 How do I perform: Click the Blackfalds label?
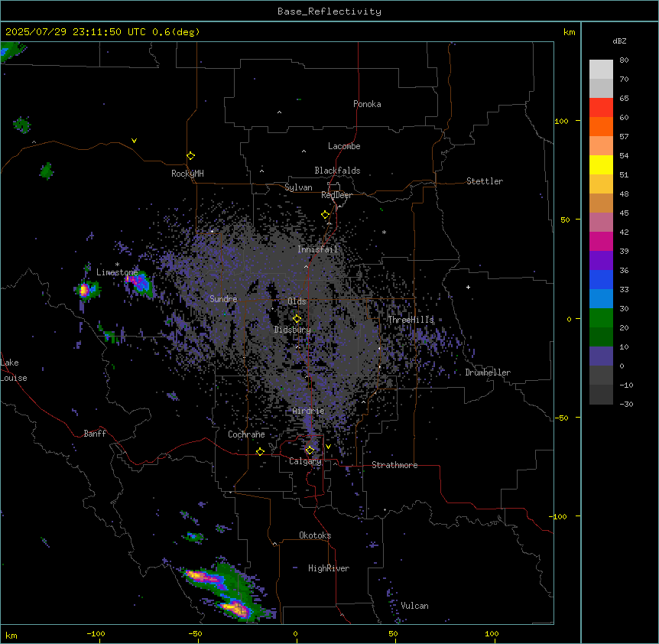[x=337, y=171]
